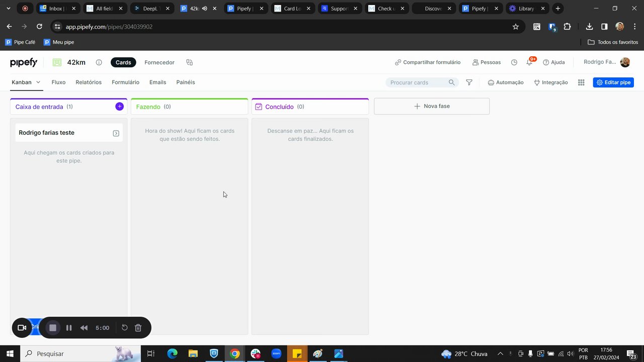The image size is (644, 362).
Task: Click the Pipefy logo
Action: pyautogui.click(x=24, y=62)
